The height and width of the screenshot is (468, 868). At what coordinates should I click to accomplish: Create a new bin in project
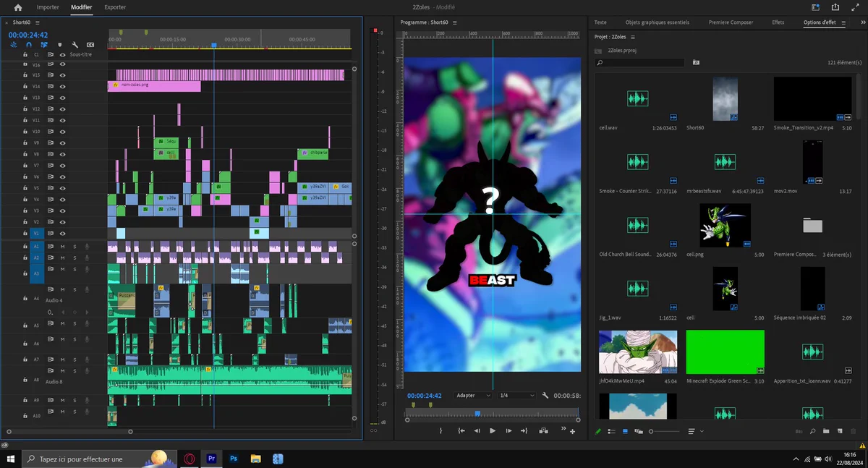pyautogui.click(x=826, y=431)
